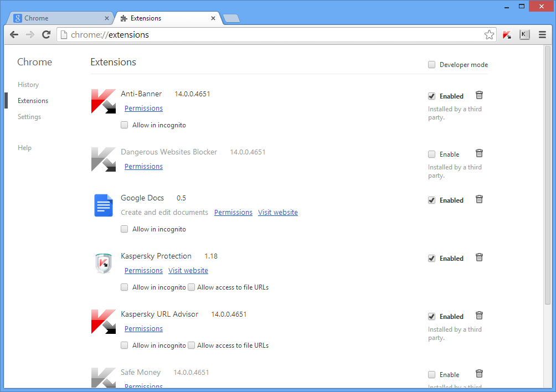The height and width of the screenshot is (392, 556).
Task: Click the Google Docs blue document icon
Action: (104, 205)
